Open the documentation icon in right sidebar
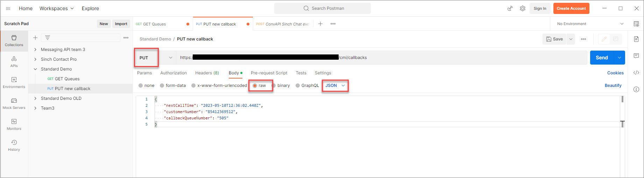This screenshot has width=644, height=178. click(x=636, y=39)
